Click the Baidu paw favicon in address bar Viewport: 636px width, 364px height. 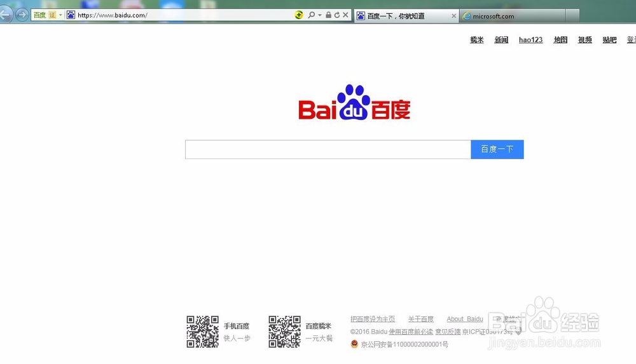click(x=71, y=15)
